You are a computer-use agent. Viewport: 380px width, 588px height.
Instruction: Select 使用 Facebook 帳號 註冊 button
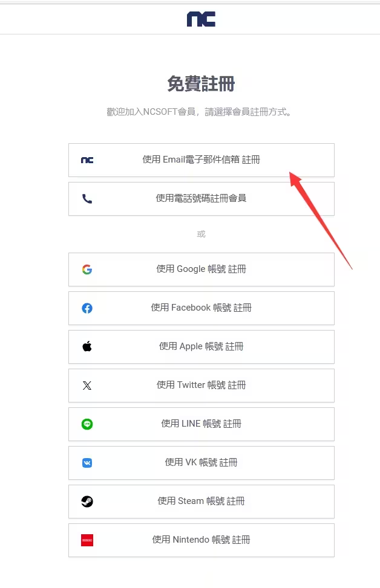point(201,308)
